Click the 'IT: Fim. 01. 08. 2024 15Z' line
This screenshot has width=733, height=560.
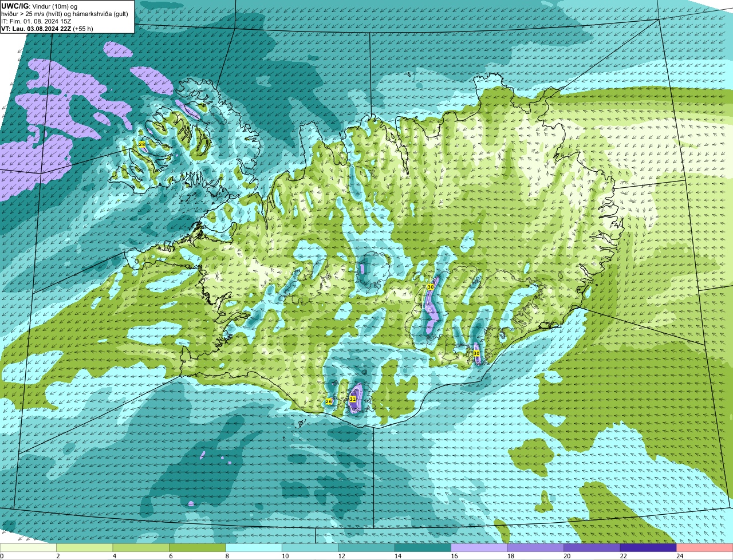[36, 21]
